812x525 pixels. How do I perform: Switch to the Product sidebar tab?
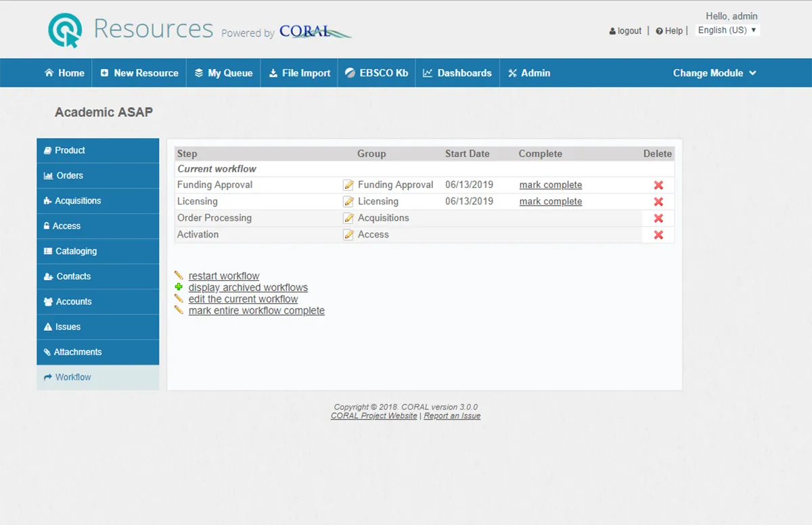point(98,150)
